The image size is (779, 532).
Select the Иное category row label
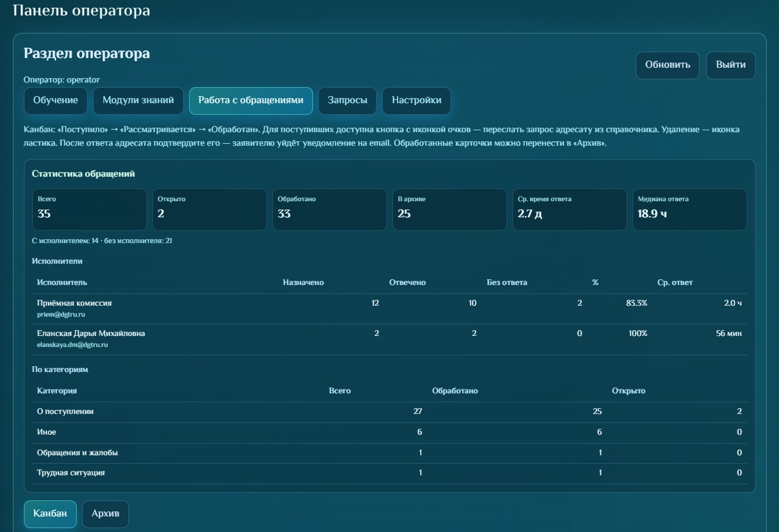[x=46, y=432]
